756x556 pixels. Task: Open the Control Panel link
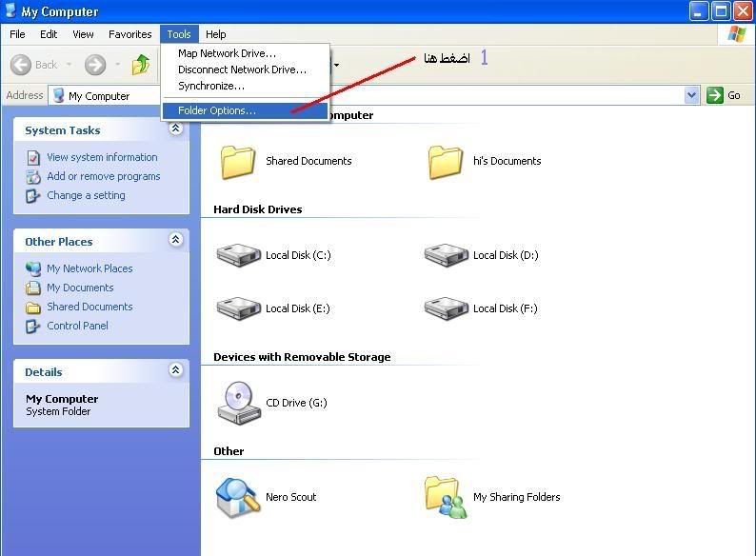coord(78,326)
